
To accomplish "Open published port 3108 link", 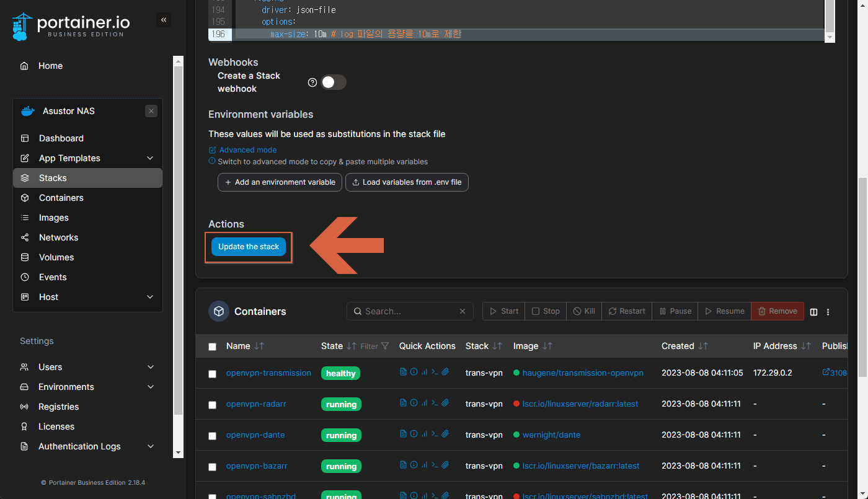I will click(x=835, y=373).
